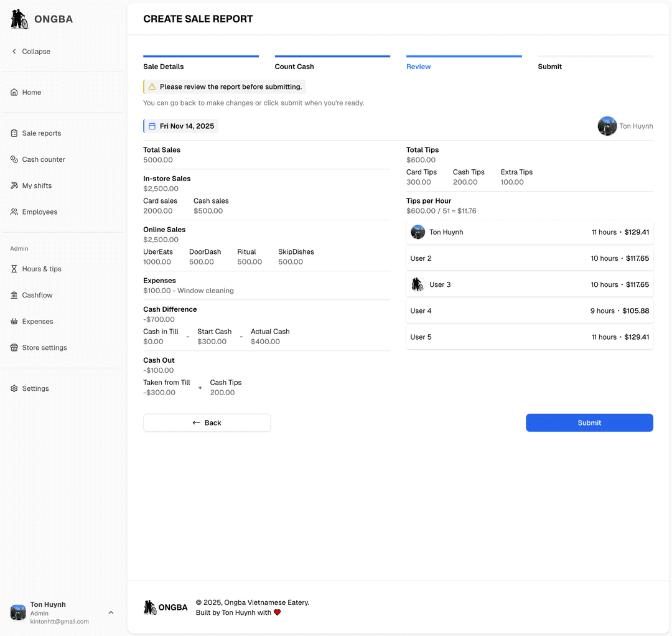Click the Hours & tips admin icon
Viewport: 672px width, 636px height.
pyautogui.click(x=14, y=269)
